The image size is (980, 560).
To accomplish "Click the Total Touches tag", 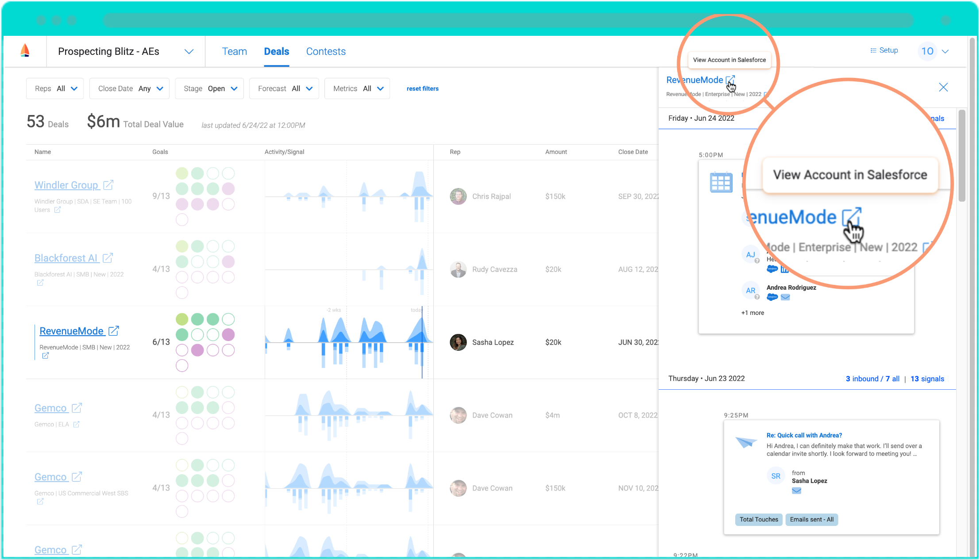I will tap(759, 519).
